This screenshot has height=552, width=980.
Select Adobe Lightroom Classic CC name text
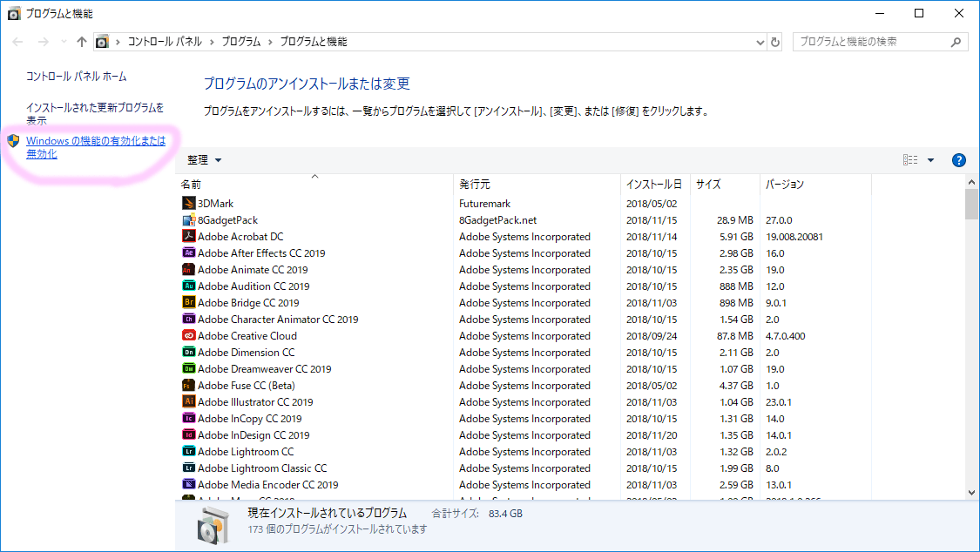tap(262, 468)
